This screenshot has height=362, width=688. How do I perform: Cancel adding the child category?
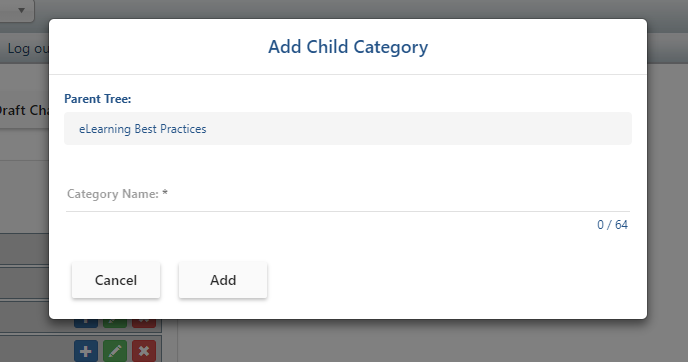(116, 280)
